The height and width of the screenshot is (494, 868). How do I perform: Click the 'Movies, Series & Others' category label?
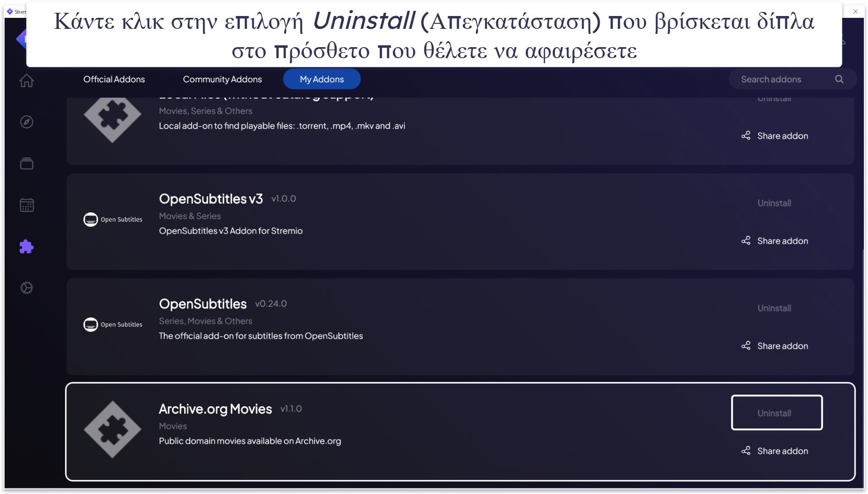(205, 111)
